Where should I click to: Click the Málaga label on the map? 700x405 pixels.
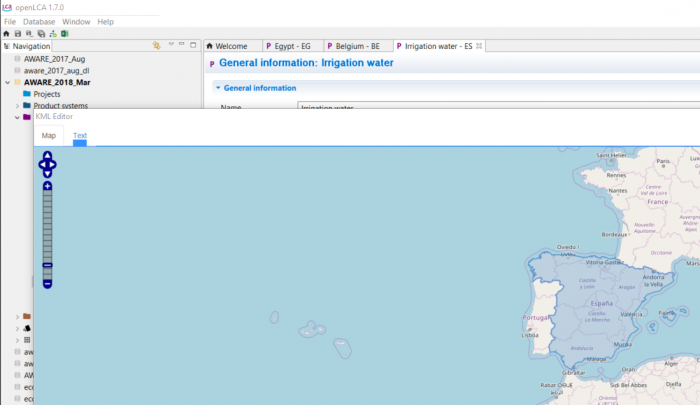coord(596,359)
